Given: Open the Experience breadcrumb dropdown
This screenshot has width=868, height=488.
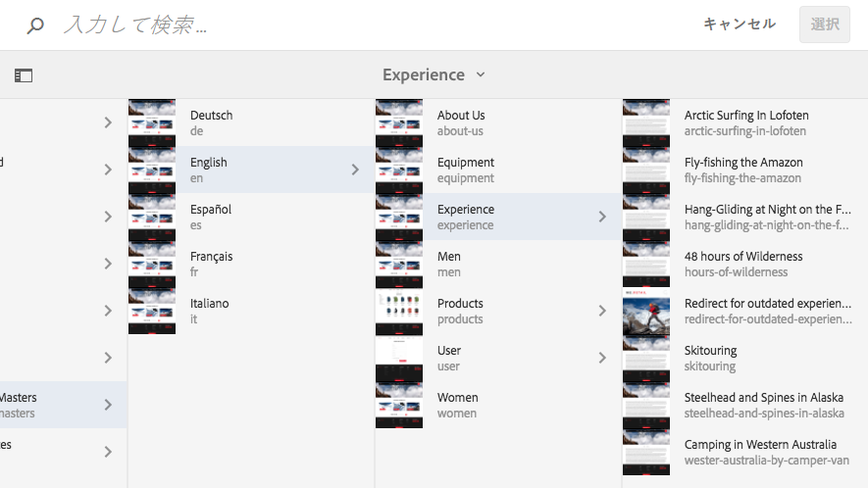Looking at the screenshot, I should pyautogui.click(x=434, y=74).
